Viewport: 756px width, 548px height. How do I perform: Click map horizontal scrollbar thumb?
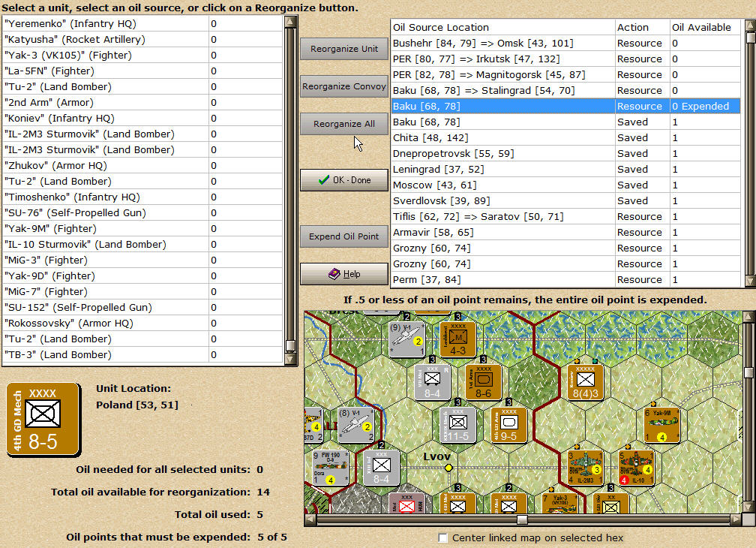tap(522, 520)
